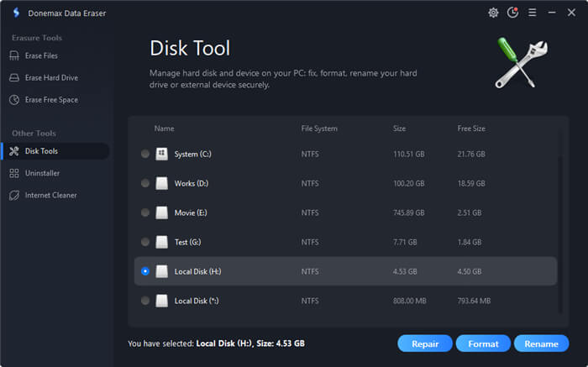Click the Uninstaller grid icon
588x367 pixels.
coord(14,173)
